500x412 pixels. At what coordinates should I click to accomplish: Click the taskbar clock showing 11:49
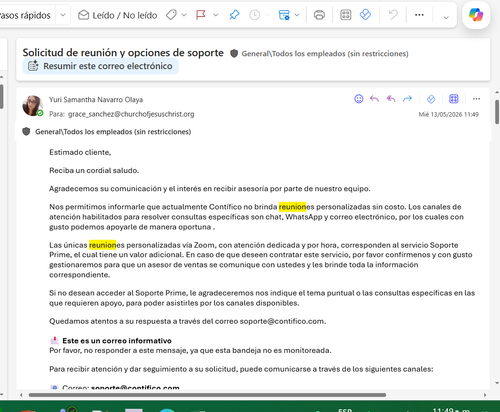pos(451,410)
